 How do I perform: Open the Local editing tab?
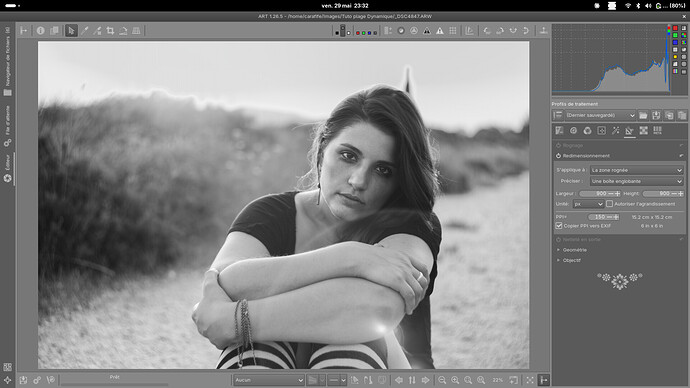[602, 130]
